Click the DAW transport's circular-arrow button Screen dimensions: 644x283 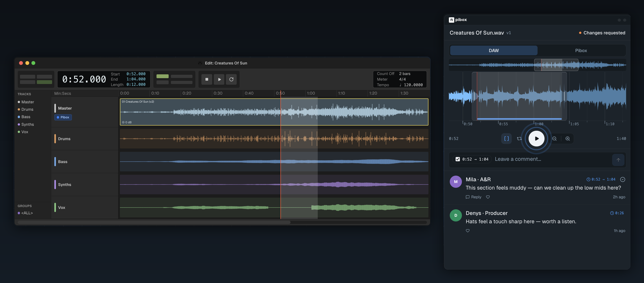click(x=232, y=79)
